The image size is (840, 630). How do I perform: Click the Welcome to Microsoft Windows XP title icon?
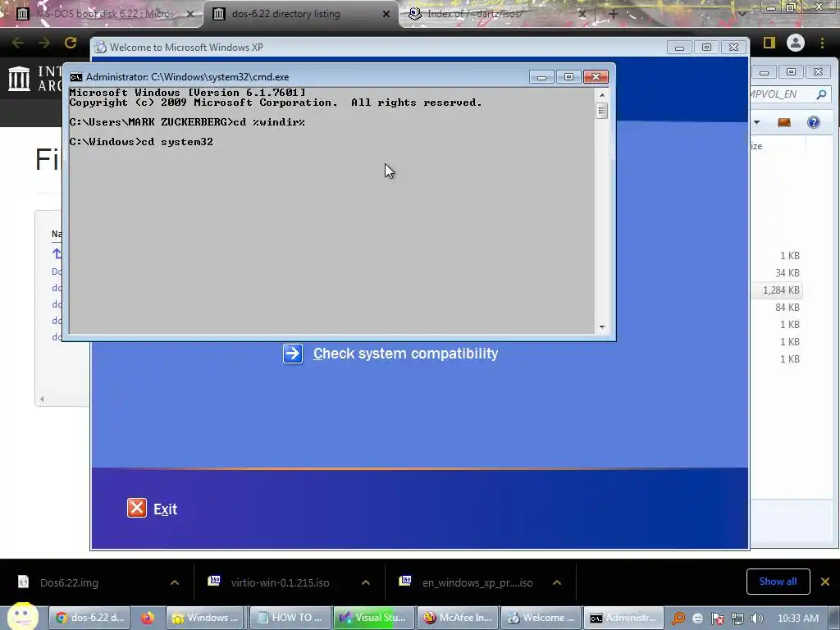pyautogui.click(x=100, y=47)
